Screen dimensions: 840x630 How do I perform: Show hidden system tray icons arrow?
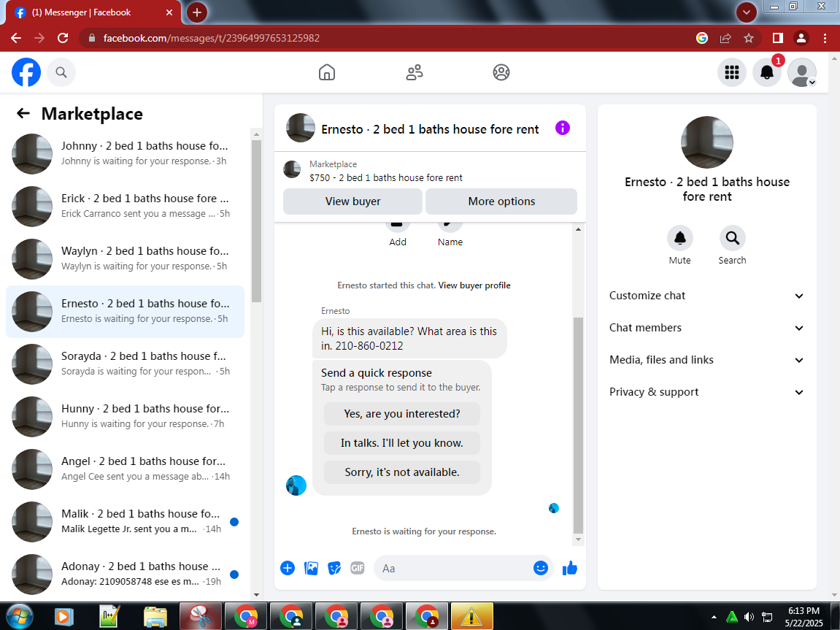coord(714,617)
